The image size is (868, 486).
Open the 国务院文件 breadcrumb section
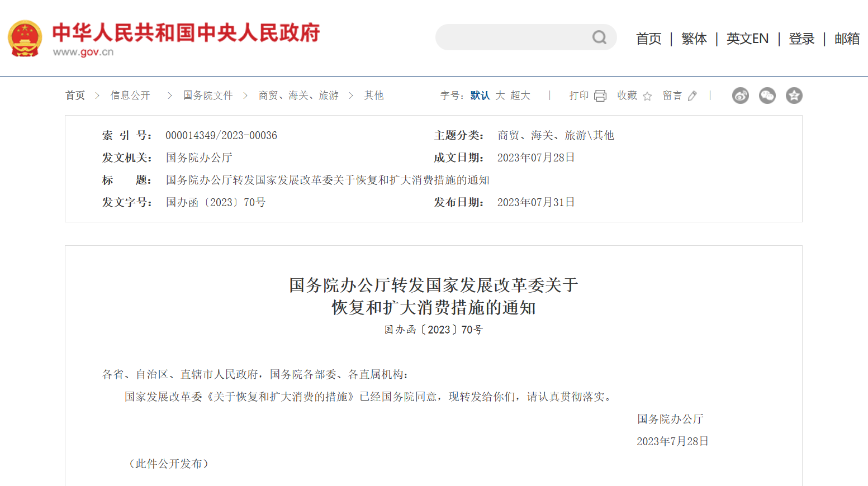tap(207, 95)
